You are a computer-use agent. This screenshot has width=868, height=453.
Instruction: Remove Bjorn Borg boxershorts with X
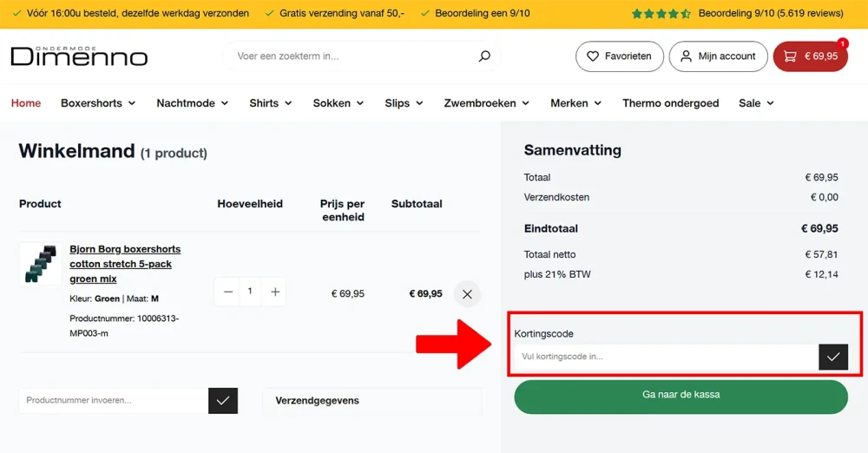point(467,294)
